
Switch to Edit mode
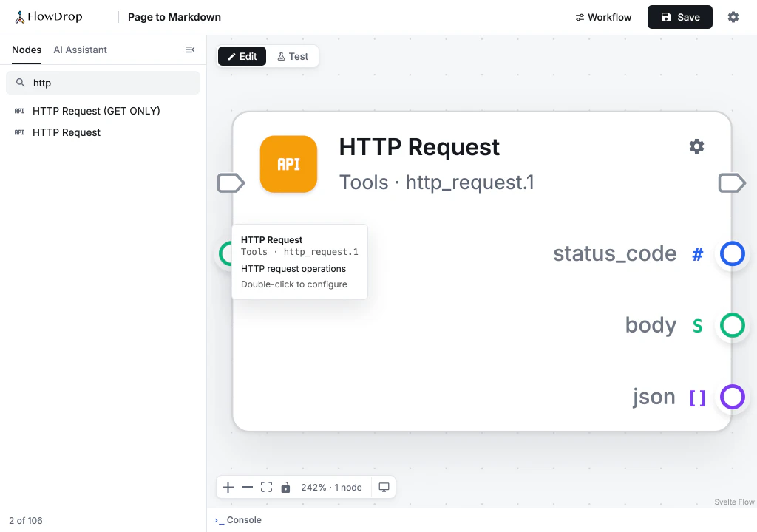pyautogui.click(x=242, y=56)
